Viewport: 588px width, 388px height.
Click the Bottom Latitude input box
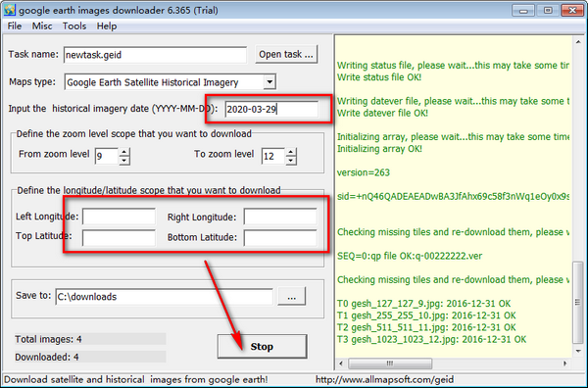pyautogui.click(x=280, y=238)
